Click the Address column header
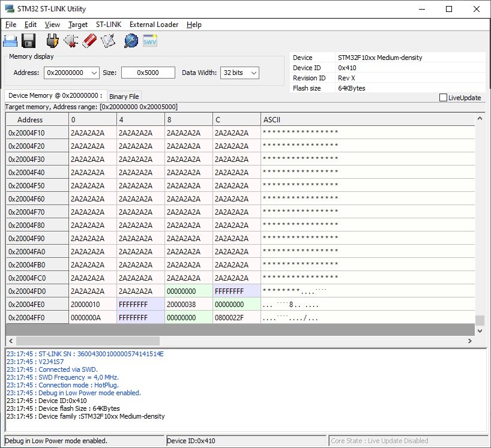 (x=37, y=119)
